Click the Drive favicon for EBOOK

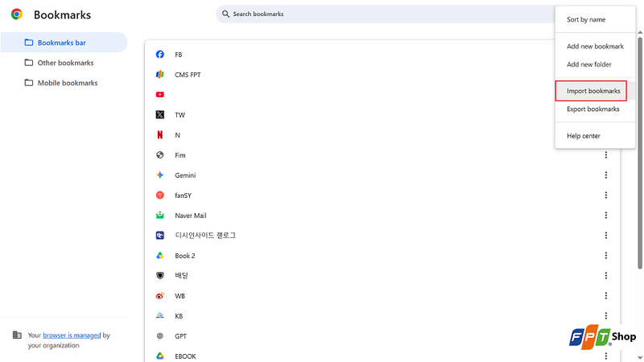[159, 356]
